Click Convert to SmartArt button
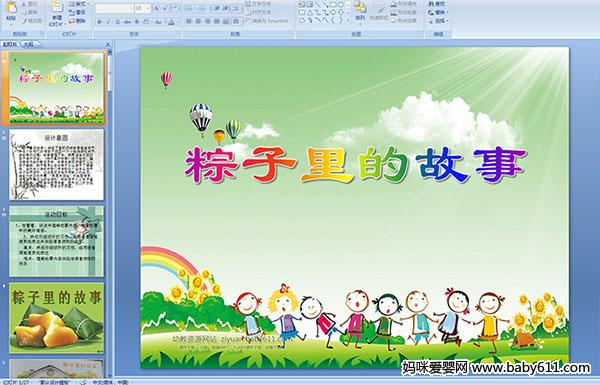Viewport: 600px width, 385px height. coord(269,21)
